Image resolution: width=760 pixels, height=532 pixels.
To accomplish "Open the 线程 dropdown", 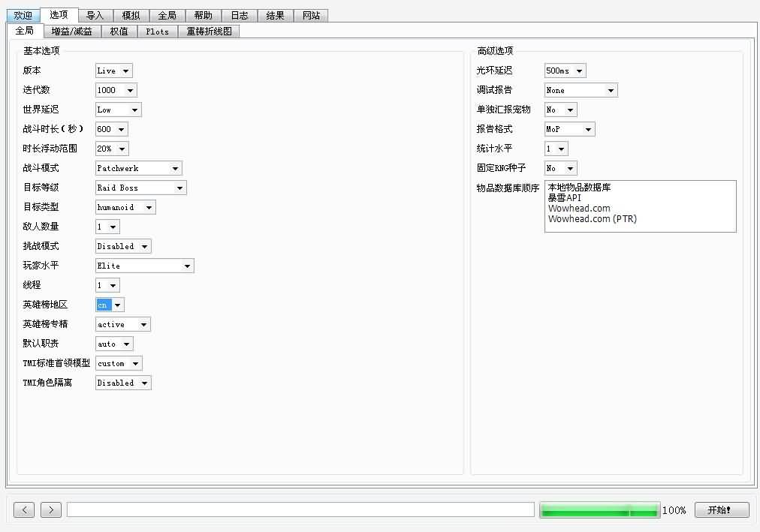I will click(107, 285).
